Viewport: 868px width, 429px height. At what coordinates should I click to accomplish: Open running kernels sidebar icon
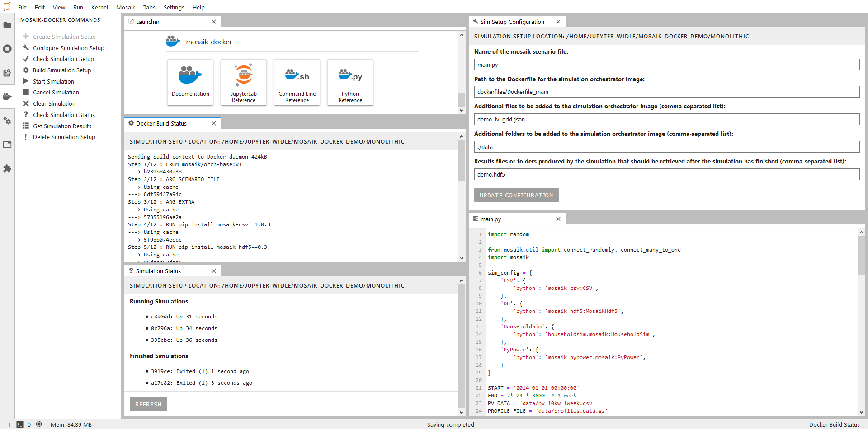tap(7, 49)
